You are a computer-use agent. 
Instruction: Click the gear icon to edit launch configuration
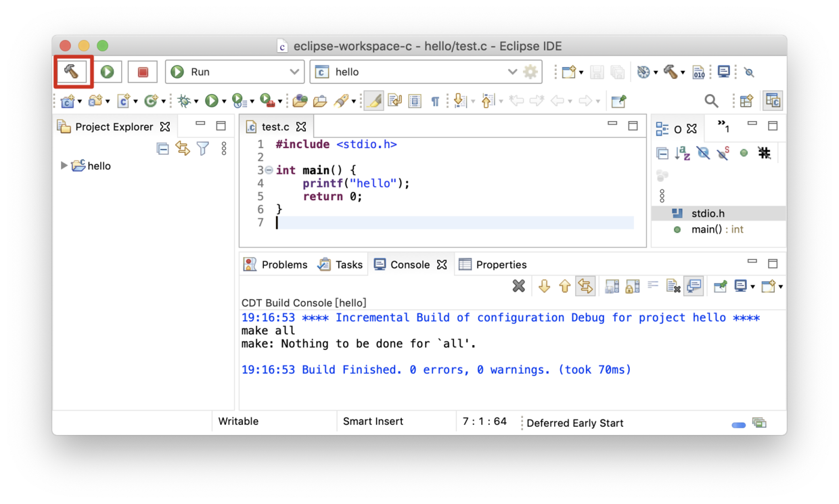tap(530, 72)
